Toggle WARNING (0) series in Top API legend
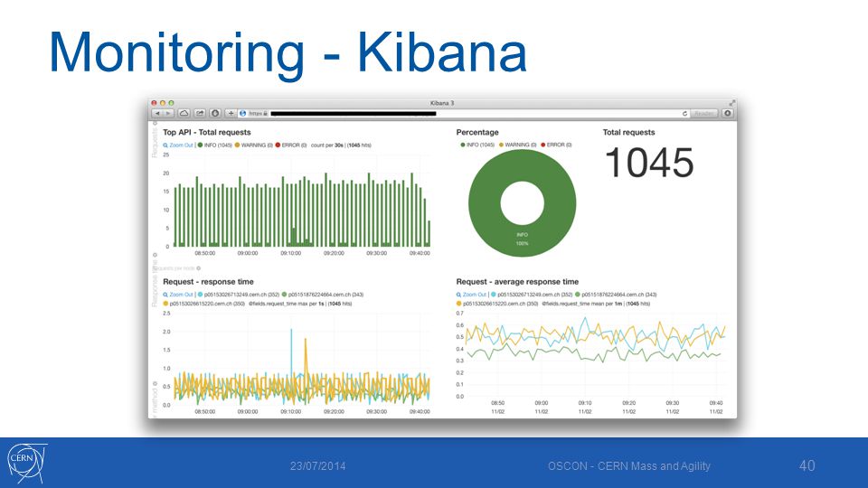This screenshot has width=868, height=488. [x=253, y=145]
